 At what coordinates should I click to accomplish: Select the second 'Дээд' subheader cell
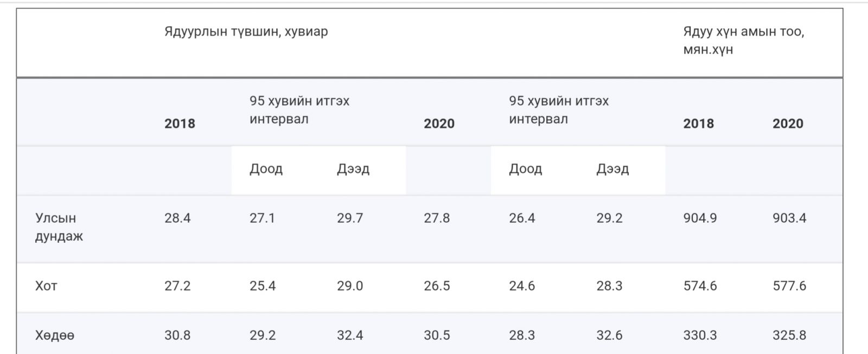[612, 169]
